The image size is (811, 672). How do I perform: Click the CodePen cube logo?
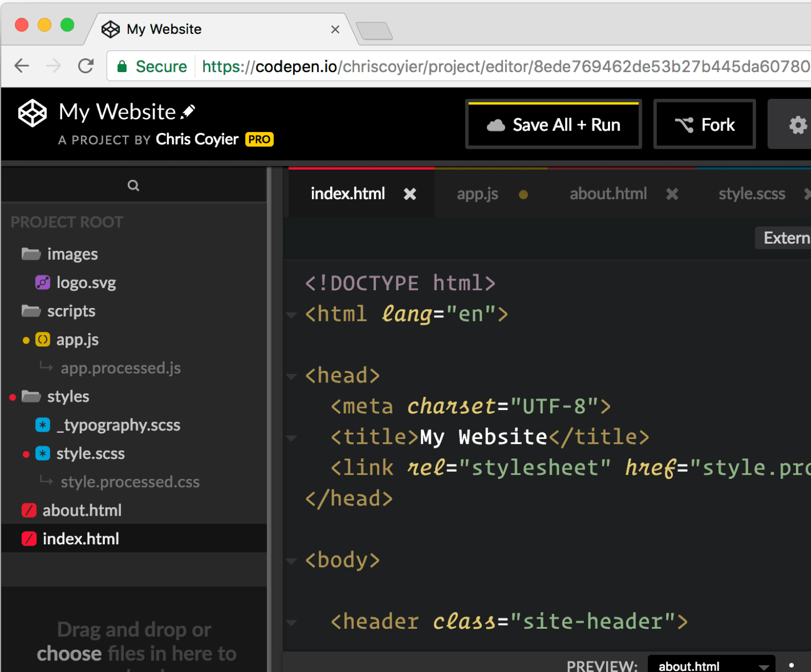[x=32, y=112]
